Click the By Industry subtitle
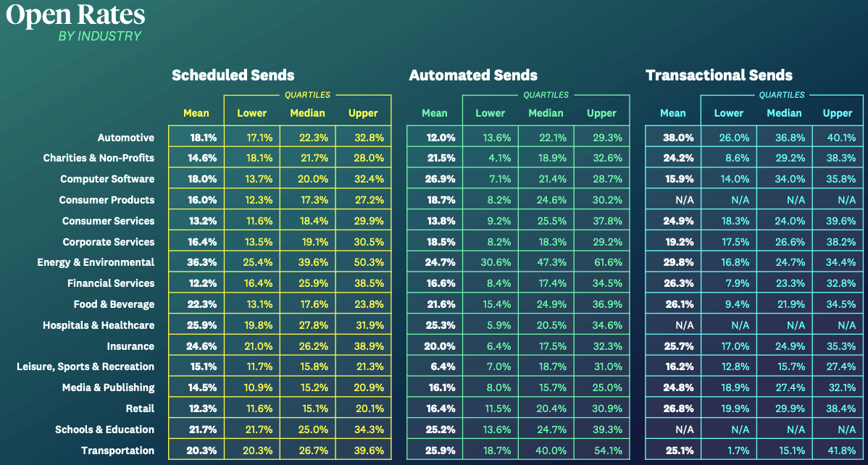 click(100, 36)
